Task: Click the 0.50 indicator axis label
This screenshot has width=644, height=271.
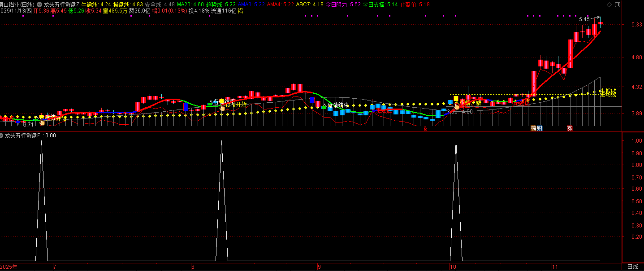Action: point(636,201)
